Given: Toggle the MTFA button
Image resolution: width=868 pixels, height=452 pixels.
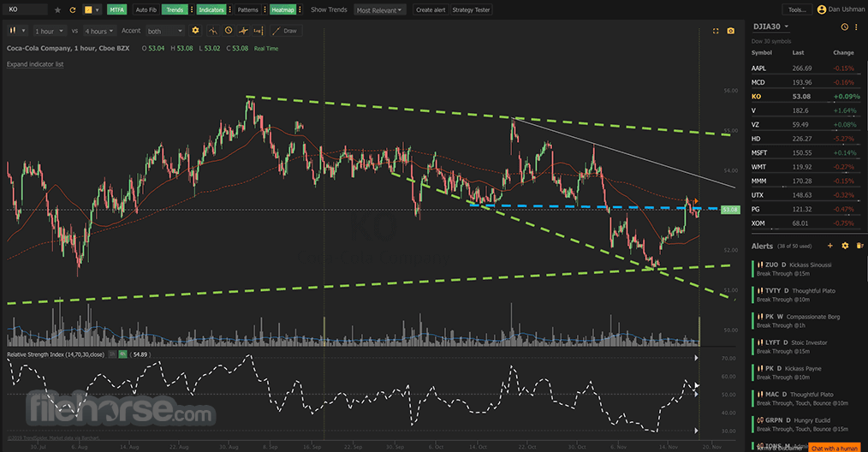Looking at the screenshot, I should 116,10.
